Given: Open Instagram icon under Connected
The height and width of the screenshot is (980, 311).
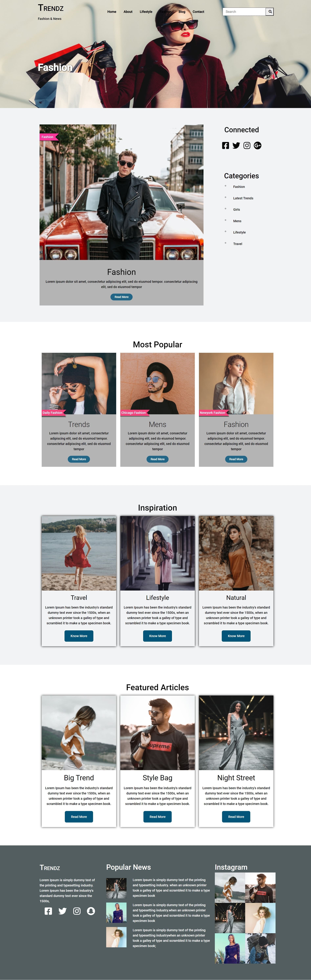Looking at the screenshot, I should coord(247,146).
